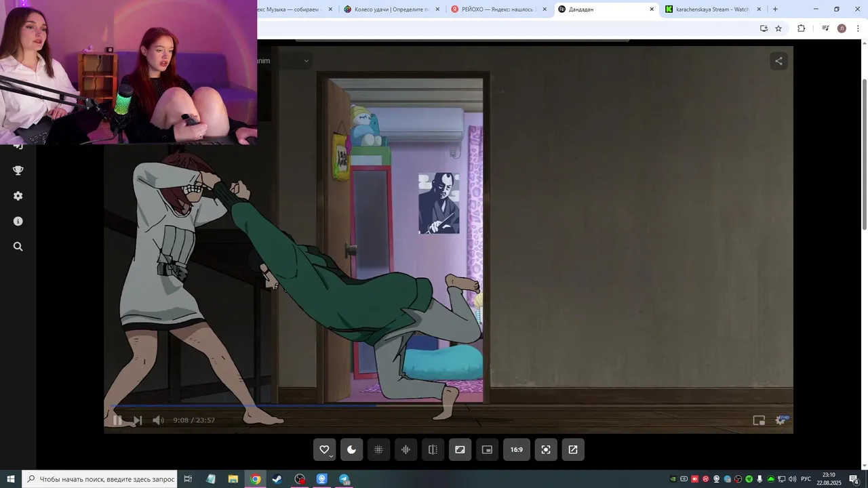
Task: Open Steam from the taskbar
Action: [277, 479]
